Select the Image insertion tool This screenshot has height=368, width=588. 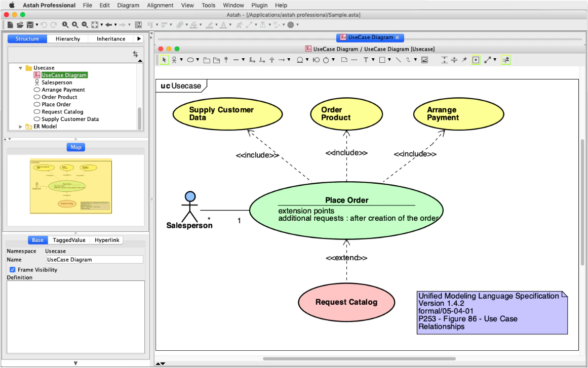point(424,60)
